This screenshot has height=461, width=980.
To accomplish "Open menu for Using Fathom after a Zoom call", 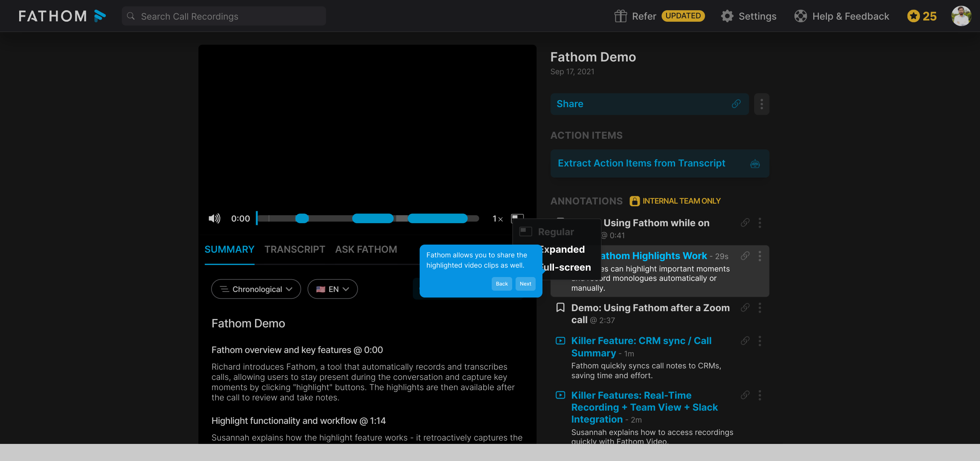I will coord(760,307).
